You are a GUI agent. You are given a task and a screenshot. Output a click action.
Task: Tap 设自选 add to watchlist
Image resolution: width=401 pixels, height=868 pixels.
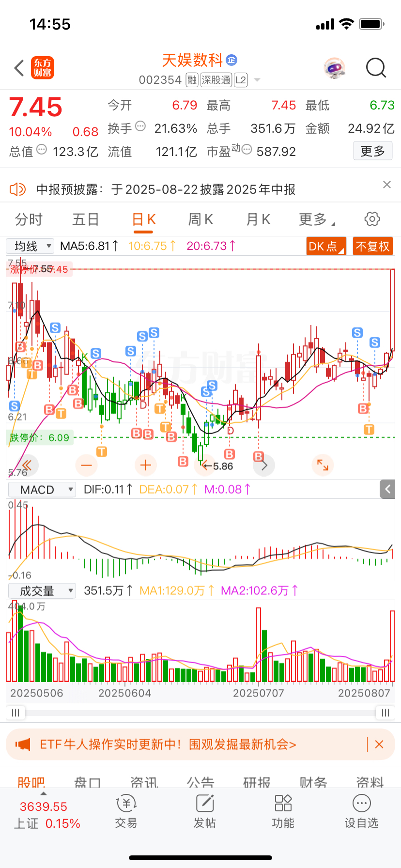pos(361,812)
